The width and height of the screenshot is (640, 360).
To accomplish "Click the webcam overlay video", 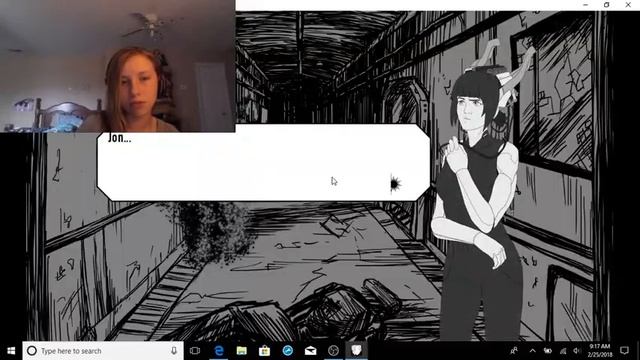I will (x=118, y=66).
